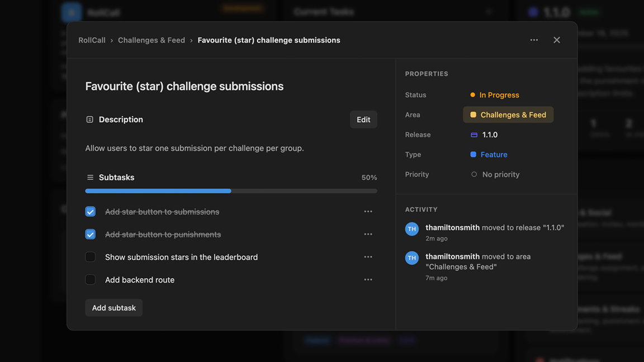Viewport: 644px width, 362px height.
Task: Click the TH avatar on the area activity
Action: (412, 258)
